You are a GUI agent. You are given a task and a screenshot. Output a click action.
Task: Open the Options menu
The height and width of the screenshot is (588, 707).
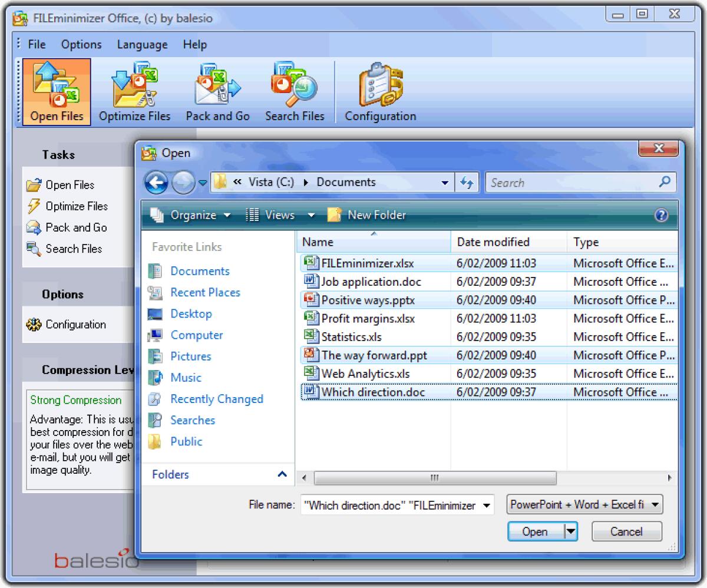tap(81, 44)
